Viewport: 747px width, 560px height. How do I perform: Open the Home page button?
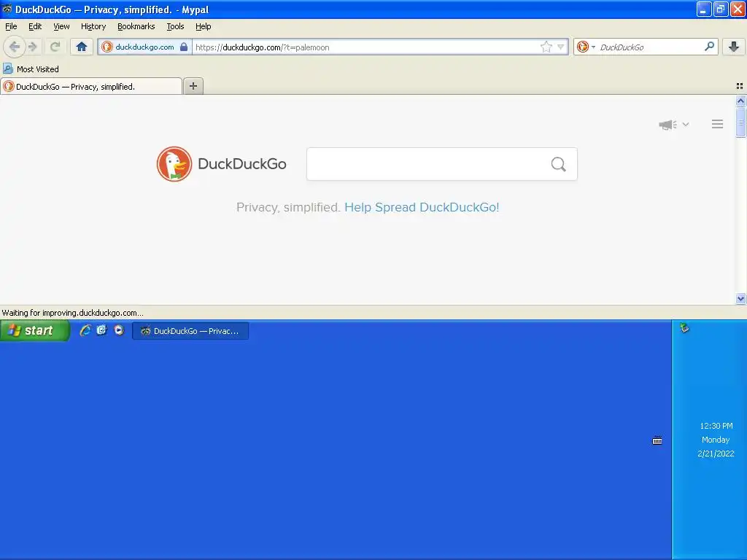coord(82,47)
